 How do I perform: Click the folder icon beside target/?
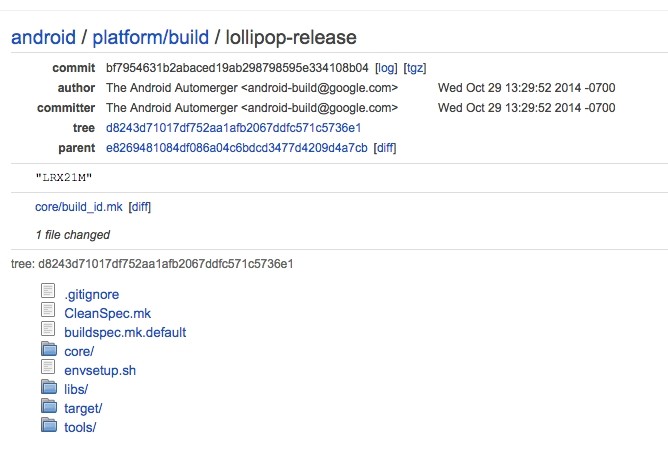pyautogui.click(x=49, y=407)
